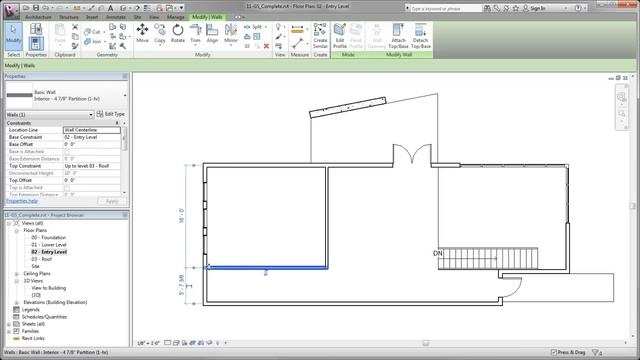This screenshot has width=640, height=360.
Task: Switch to the Annotate ribbon tab
Action: pyautogui.click(x=116, y=17)
